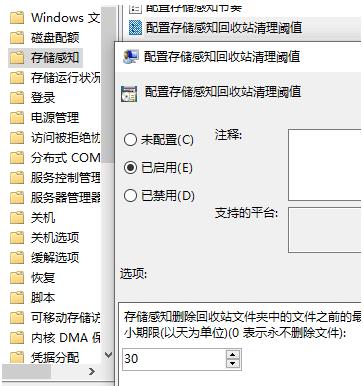Open the 登录 tree item
Image resolution: width=363 pixels, height=386 pixels.
pos(43,98)
